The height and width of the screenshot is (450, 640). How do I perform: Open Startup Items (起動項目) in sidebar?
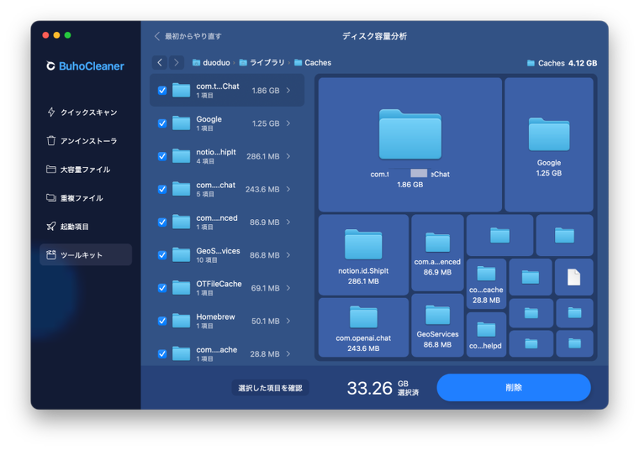point(67,227)
